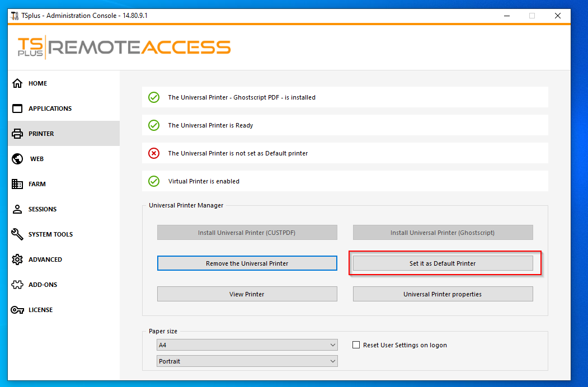Open Farm using the building icon
Image resolution: width=588 pixels, height=387 pixels.
tap(17, 184)
